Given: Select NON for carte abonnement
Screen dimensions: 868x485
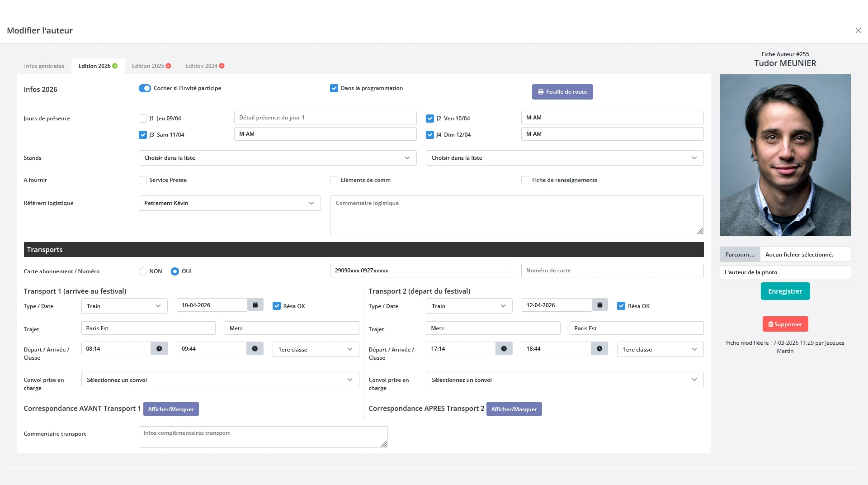Looking at the screenshot, I should pos(143,271).
